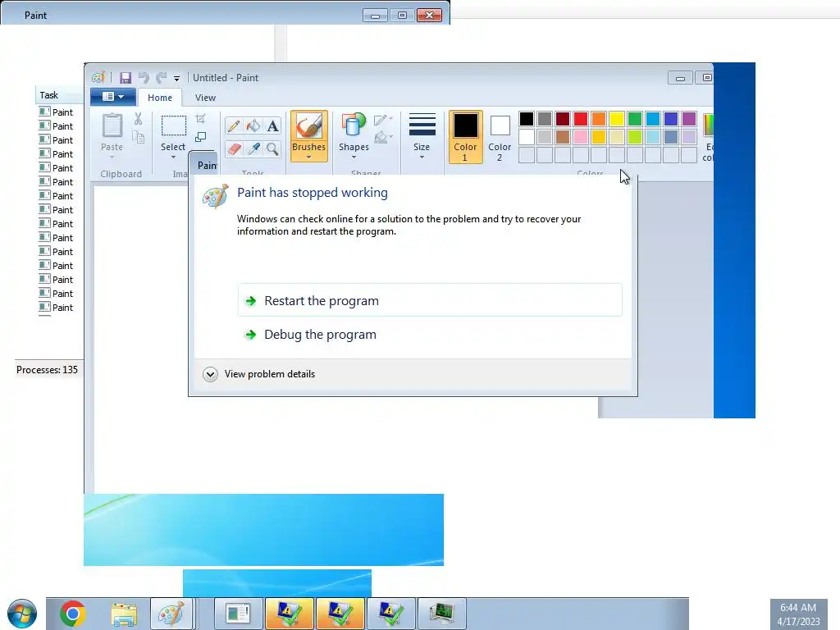840x630 pixels.
Task: Pick the pink color swatch
Action: point(581,137)
